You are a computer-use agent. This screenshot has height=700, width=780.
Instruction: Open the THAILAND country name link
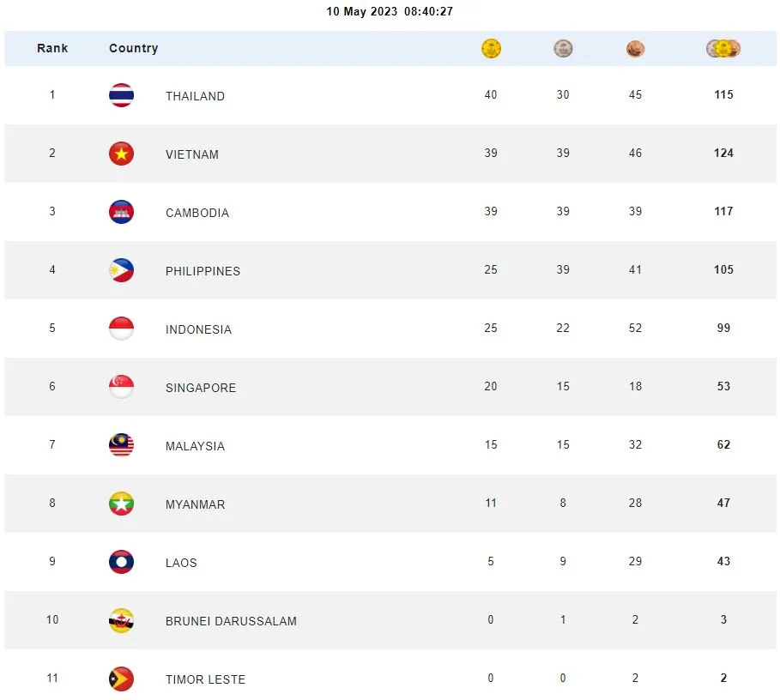[x=195, y=96]
